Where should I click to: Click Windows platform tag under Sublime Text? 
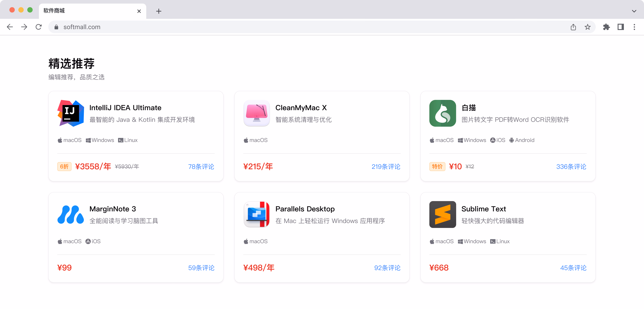coord(472,241)
